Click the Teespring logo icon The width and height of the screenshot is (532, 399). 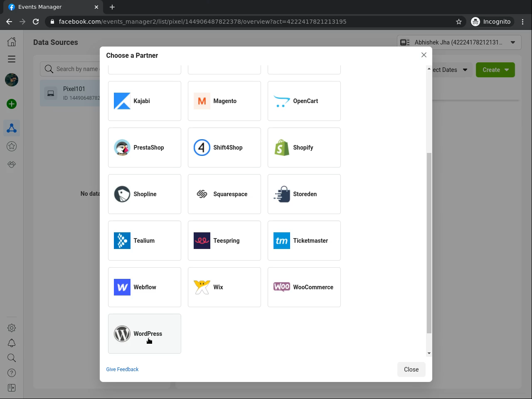[x=202, y=241]
